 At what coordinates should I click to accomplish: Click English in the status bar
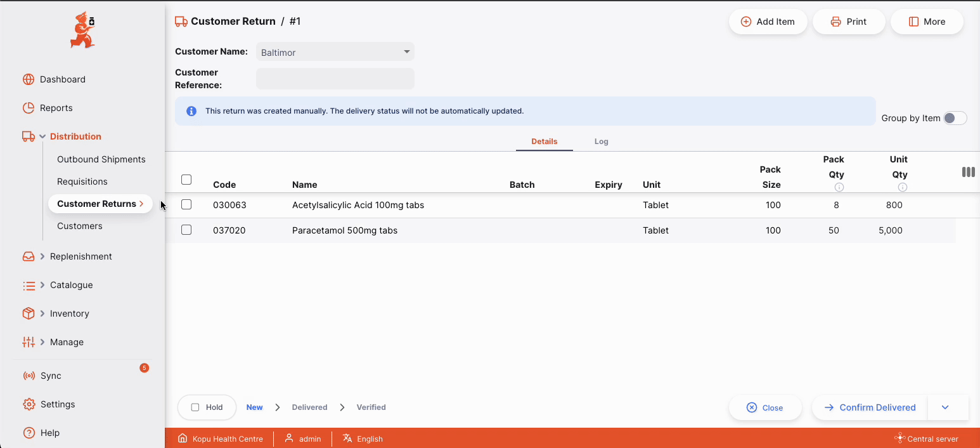tap(370, 438)
